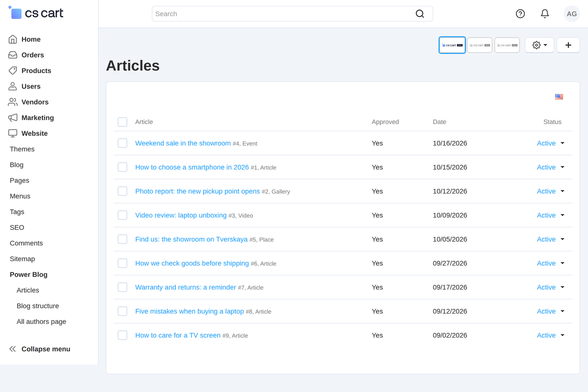Select the second storefront thumbnail

480,45
